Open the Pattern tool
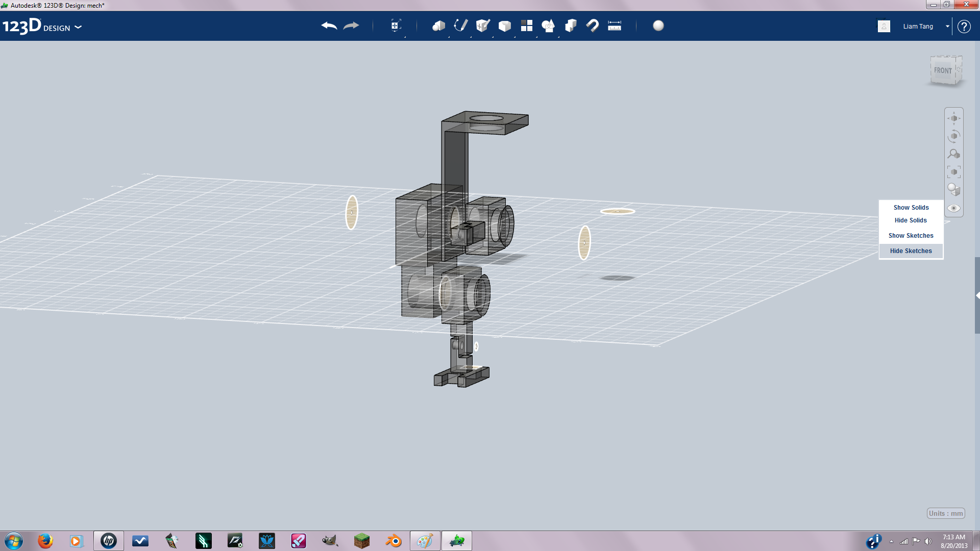The image size is (980, 551). [x=526, y=26]
